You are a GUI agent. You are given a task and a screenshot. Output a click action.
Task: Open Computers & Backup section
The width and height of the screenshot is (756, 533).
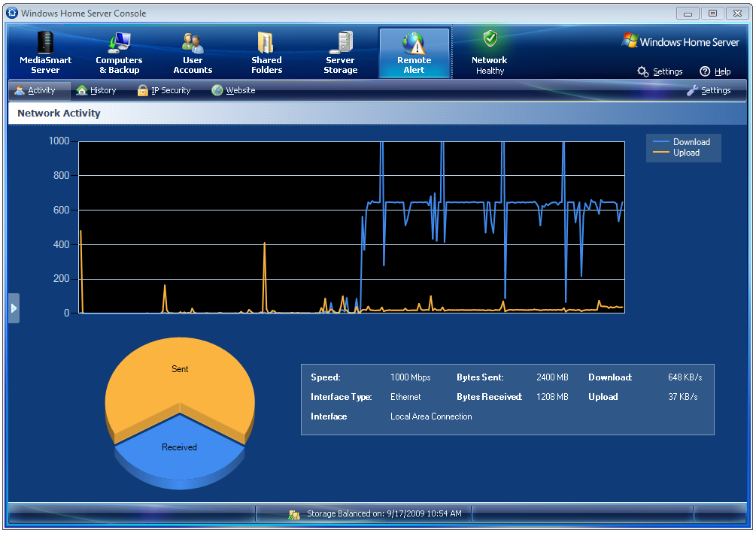(119, 53)
